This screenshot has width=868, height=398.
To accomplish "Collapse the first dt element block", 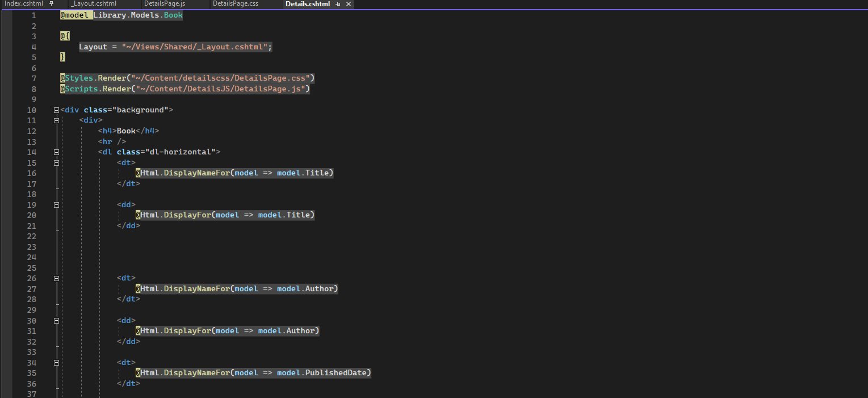I will 57,162.
